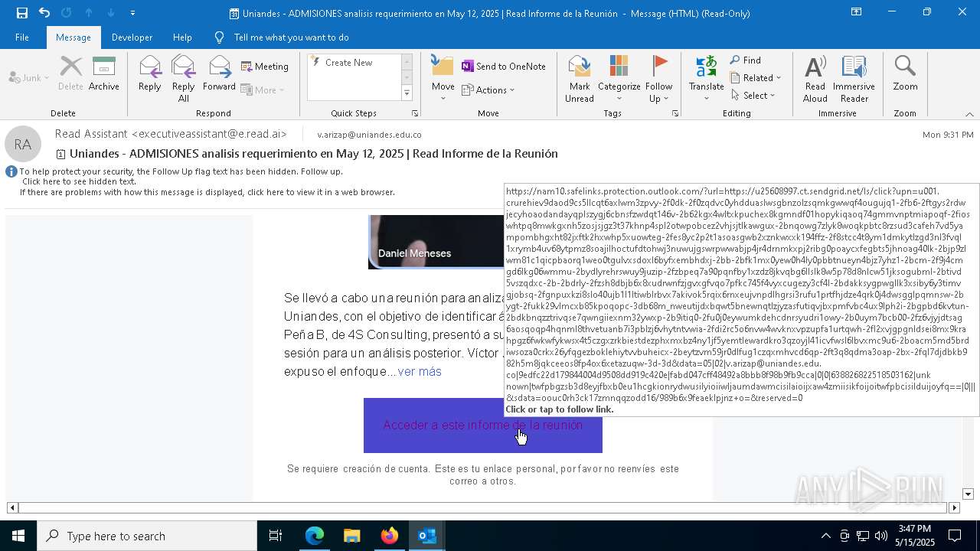Click 'Acceder a este informe de la reunión'
The width and height of the screenshot is (980, 551).
(x=483, y=425)
